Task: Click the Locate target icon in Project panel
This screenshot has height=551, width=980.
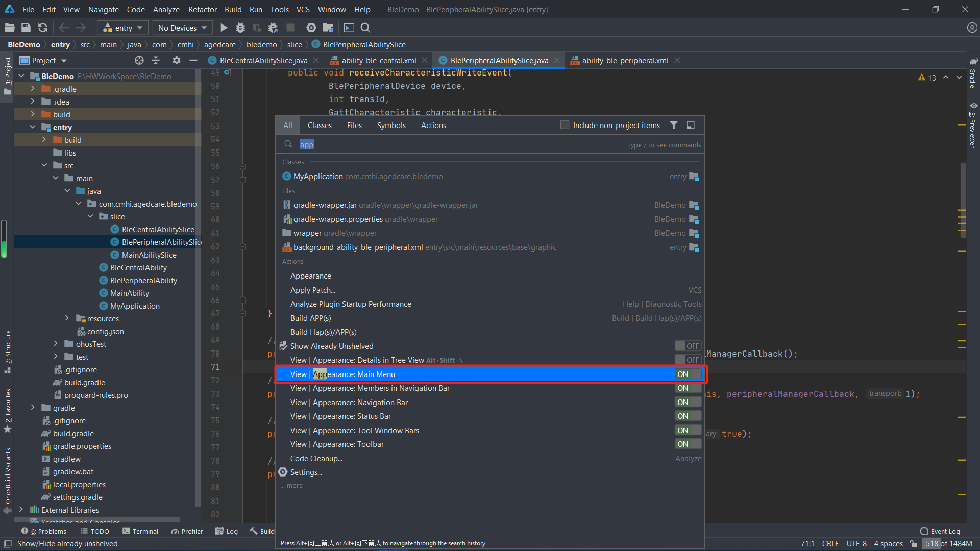Action: 139,60
